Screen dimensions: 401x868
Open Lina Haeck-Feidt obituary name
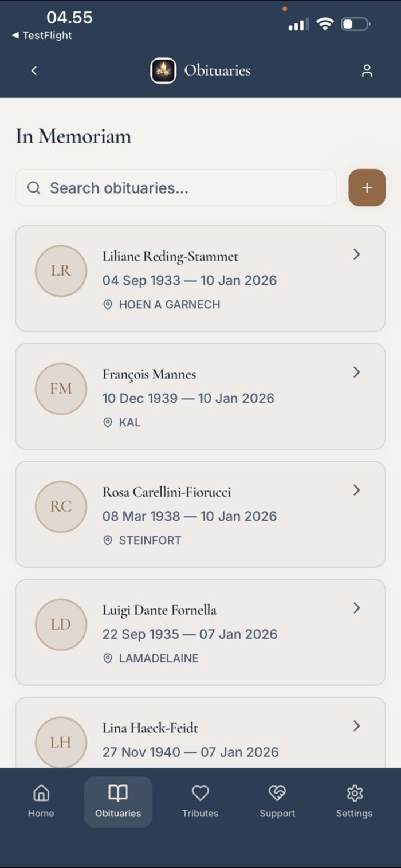(150, 728)
